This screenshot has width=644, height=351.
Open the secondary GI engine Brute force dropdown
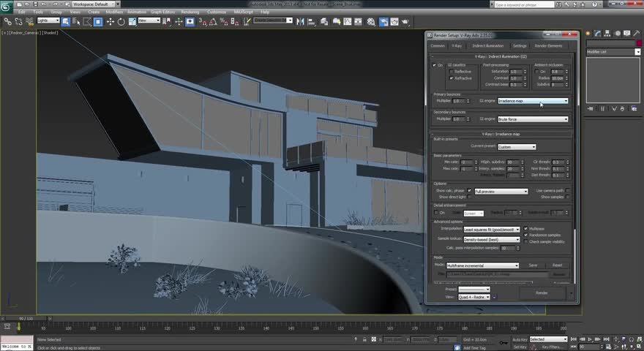coord(533,119)
